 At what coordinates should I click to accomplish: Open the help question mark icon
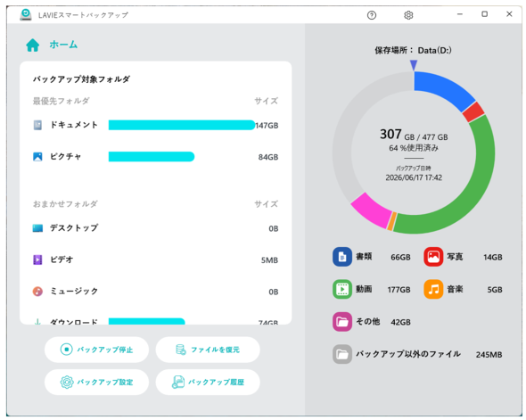pyautogui.click(x=372, y=15)
